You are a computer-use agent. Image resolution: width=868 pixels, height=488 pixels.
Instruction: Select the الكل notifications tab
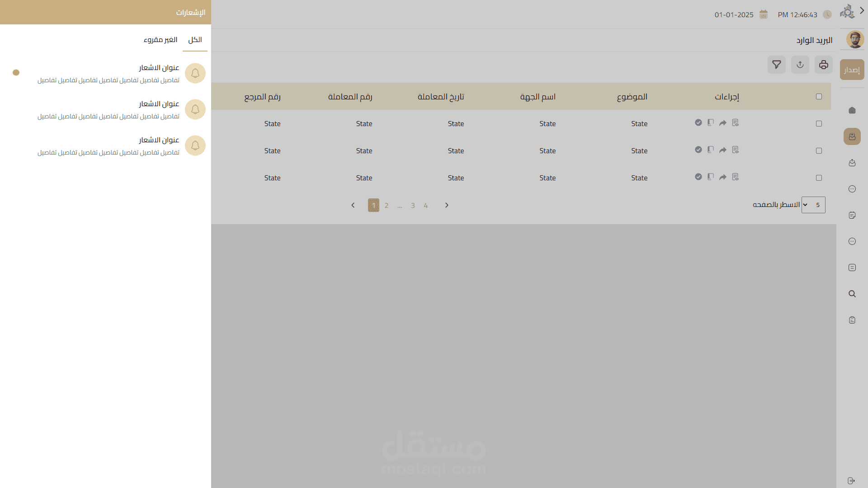point(195,40)
